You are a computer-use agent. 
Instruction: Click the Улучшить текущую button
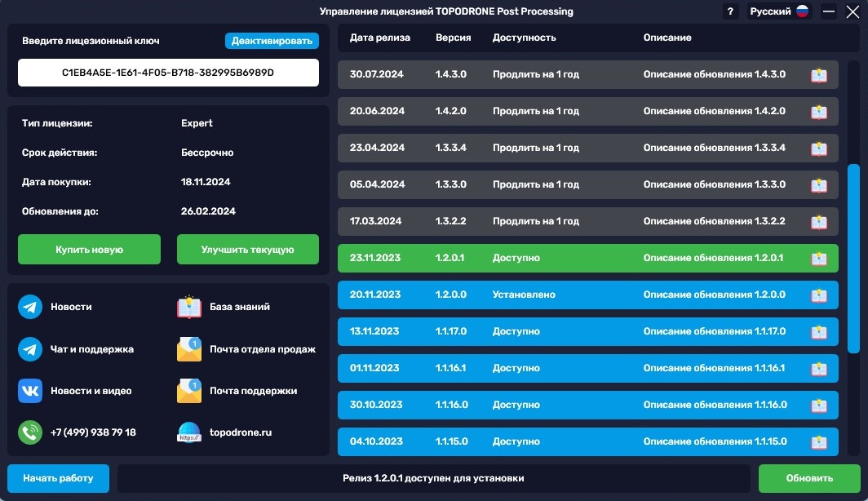248,250
